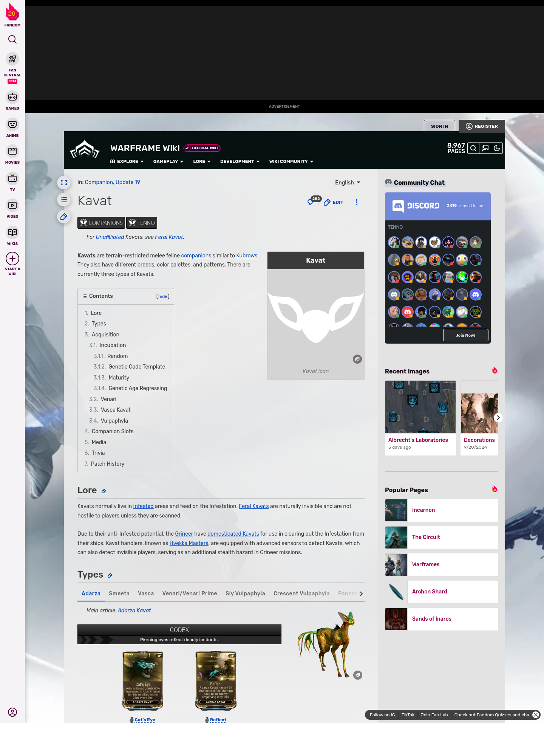Click the sidebar search magnifier icon

pos(12,39)
